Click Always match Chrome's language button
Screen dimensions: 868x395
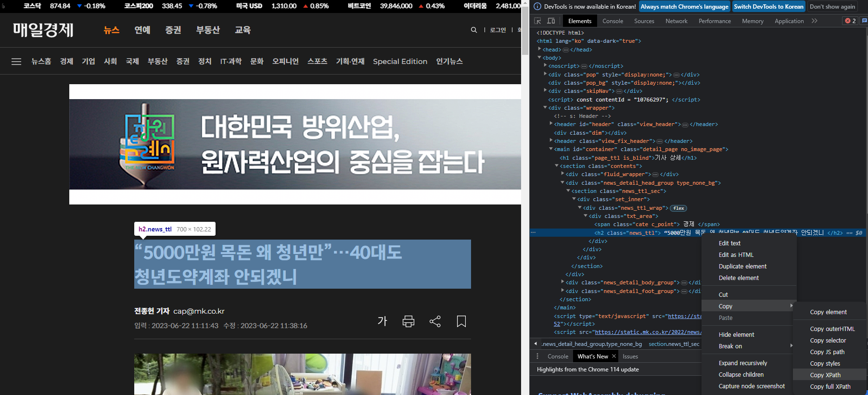pyautogui.click(x=684, y=7)
